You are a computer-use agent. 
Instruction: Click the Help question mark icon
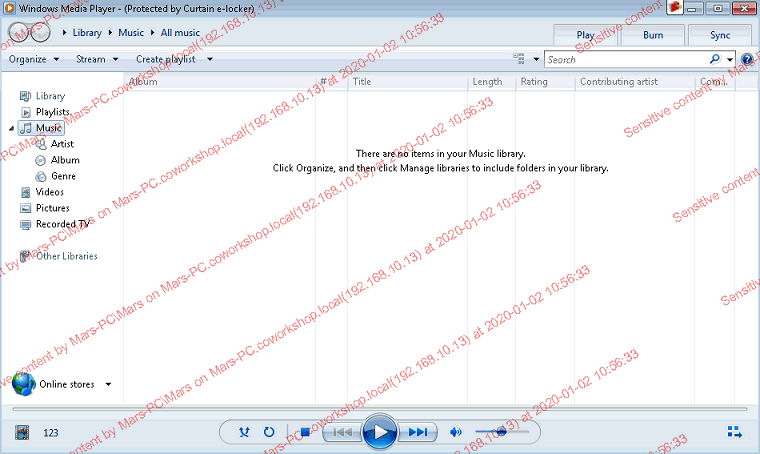click(x=747, y=60)
